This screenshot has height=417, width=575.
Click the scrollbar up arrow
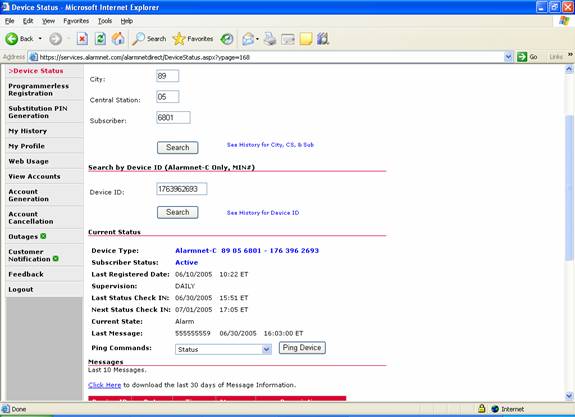pyautogui.click(x=569, y=69)
